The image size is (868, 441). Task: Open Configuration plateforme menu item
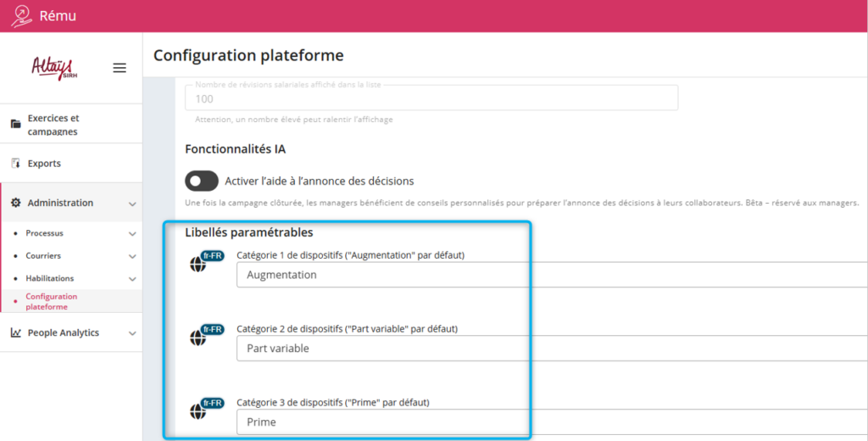click(52, 301)
